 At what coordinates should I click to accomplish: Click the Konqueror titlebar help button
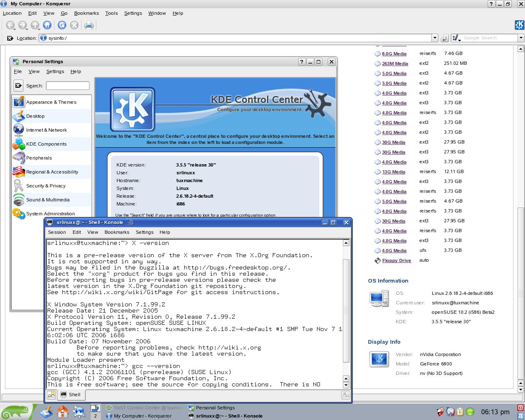pyautogui.click(x=491, y=4)
